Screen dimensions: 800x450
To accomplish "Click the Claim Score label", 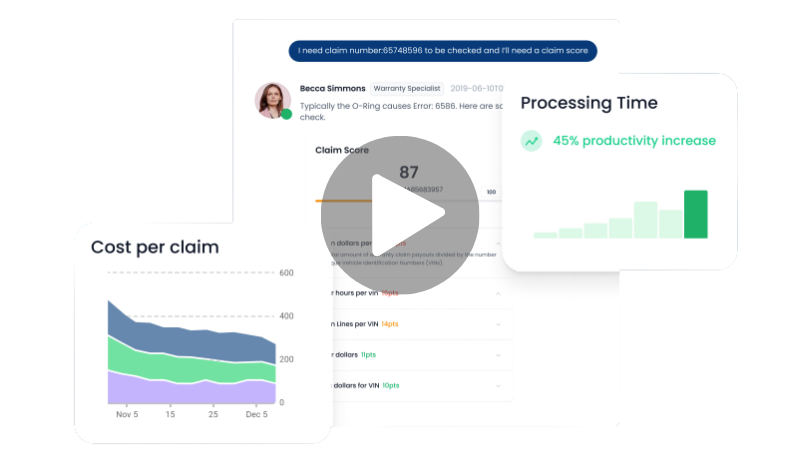I will coord(341,150).
